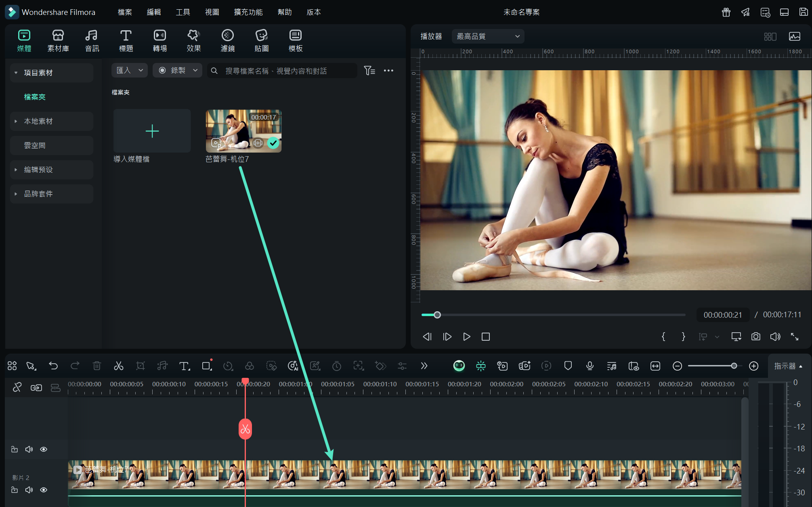Open the 貼圖 stickers panel
This screenshot has height=507, width=812.
pos(261,40)
